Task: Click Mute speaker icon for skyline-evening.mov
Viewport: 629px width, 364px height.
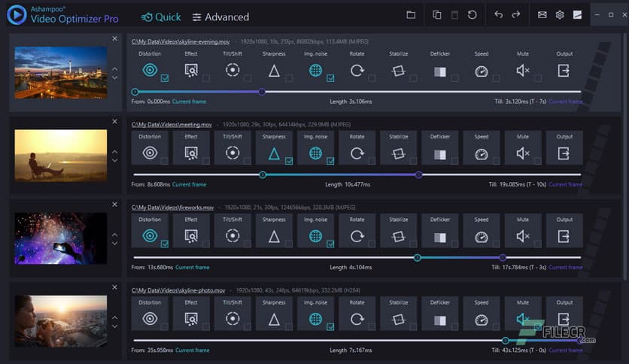Action: click(x=523, y=71)
